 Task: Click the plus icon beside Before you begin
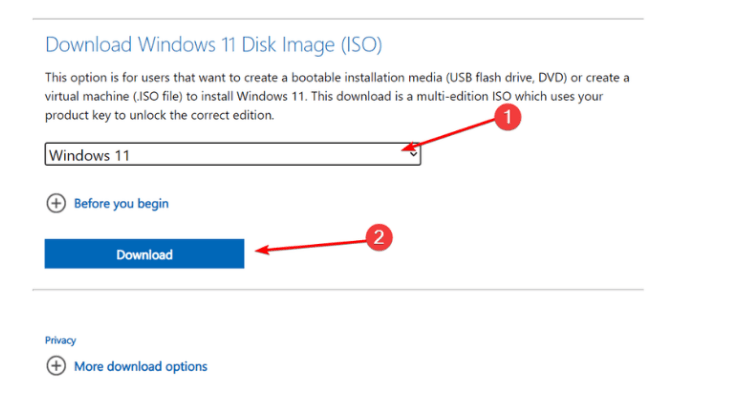pos(54,204)
